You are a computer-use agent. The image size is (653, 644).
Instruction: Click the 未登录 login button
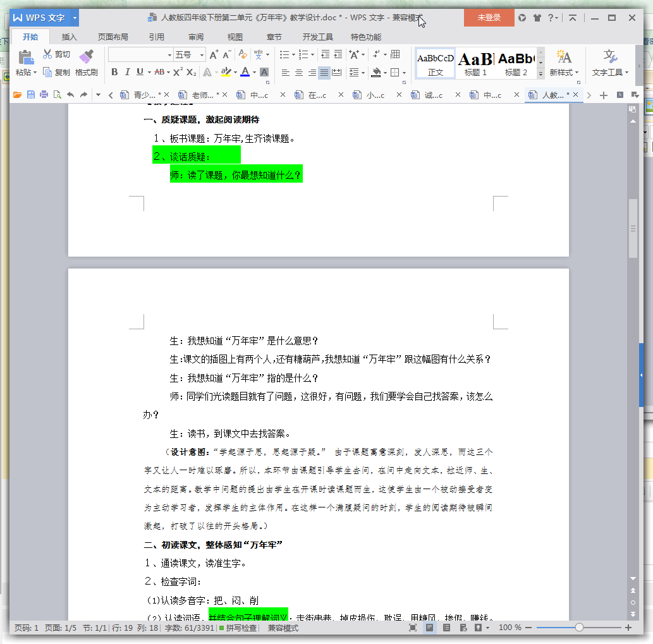pos(489,18)
